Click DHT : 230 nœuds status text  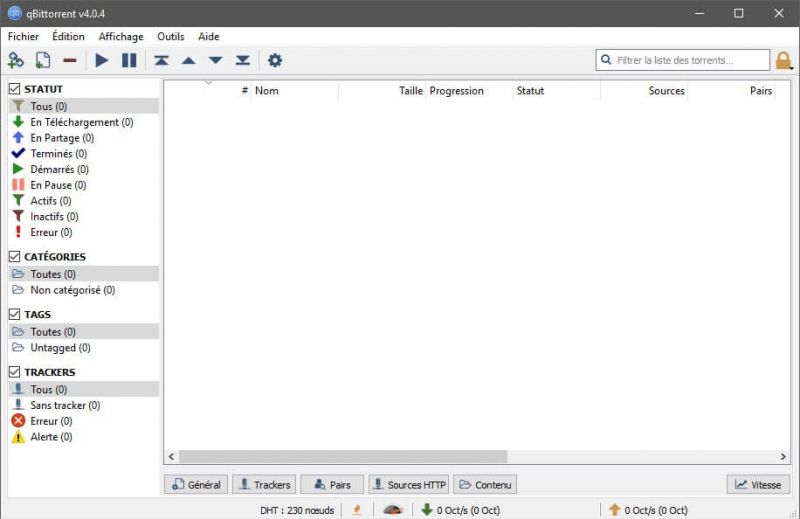pyautogui.click(x=297, y=510)
